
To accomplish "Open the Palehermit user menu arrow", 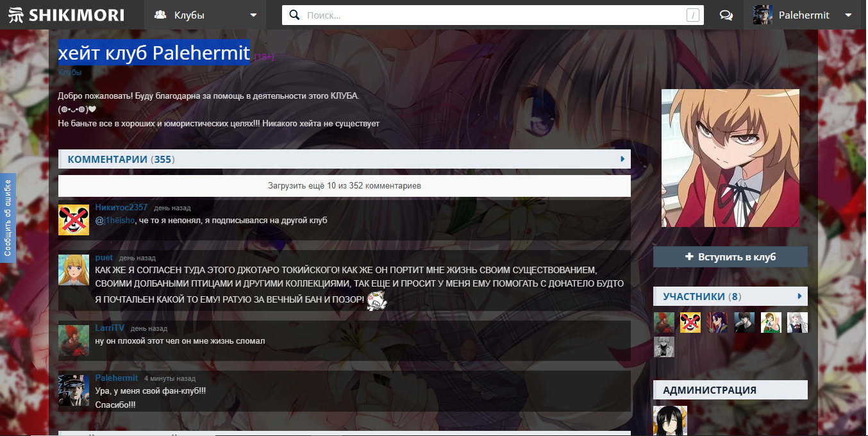I will click(x=849, y=15).
